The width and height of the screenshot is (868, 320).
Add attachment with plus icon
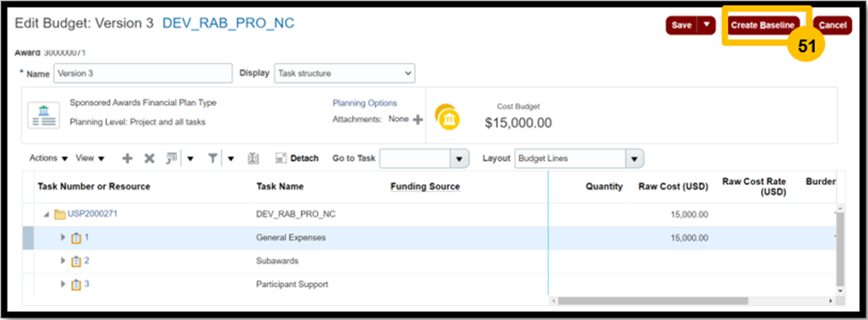[418, 119]
